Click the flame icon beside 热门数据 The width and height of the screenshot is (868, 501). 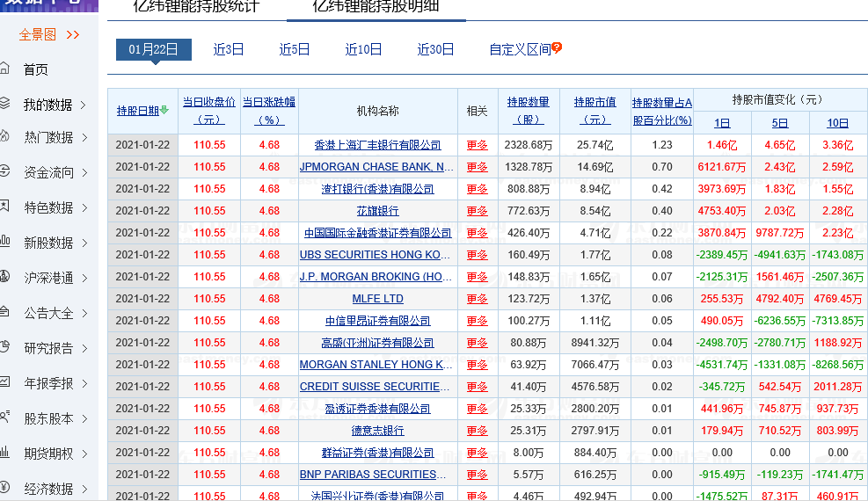pos(4,135)
